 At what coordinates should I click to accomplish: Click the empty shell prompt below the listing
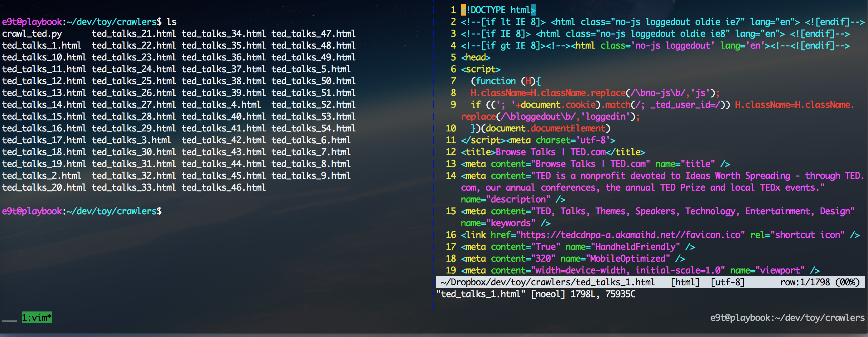pyautogui.click(x=82, y=211)
